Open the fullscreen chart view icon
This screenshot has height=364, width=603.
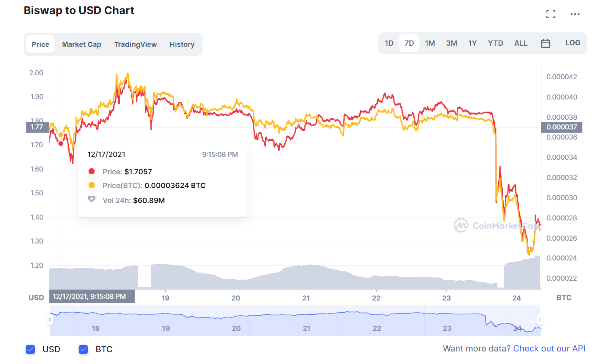click(550, 14)
